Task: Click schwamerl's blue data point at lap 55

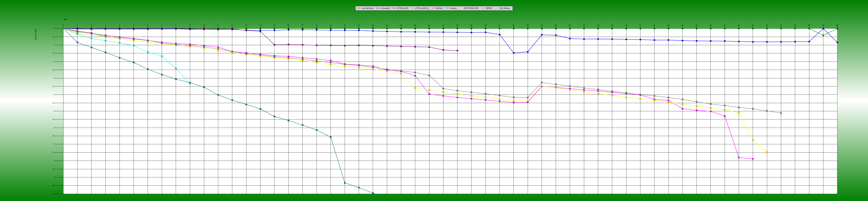Action: pyautogui.click(x=837, y=42)
